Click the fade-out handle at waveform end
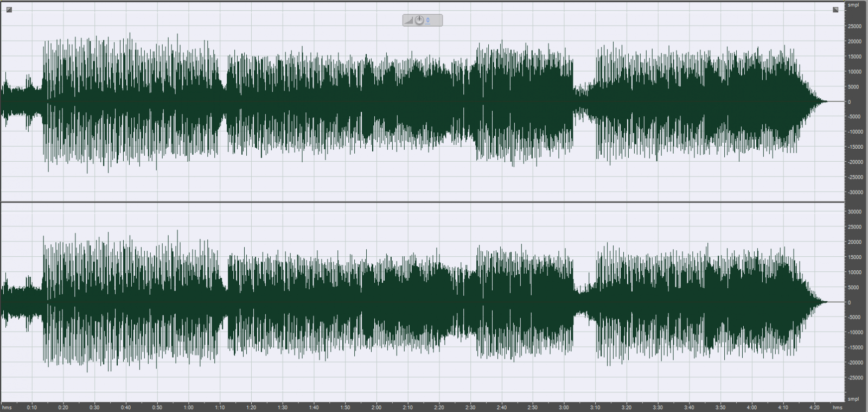868x412 pixels. tap(835, 9)
